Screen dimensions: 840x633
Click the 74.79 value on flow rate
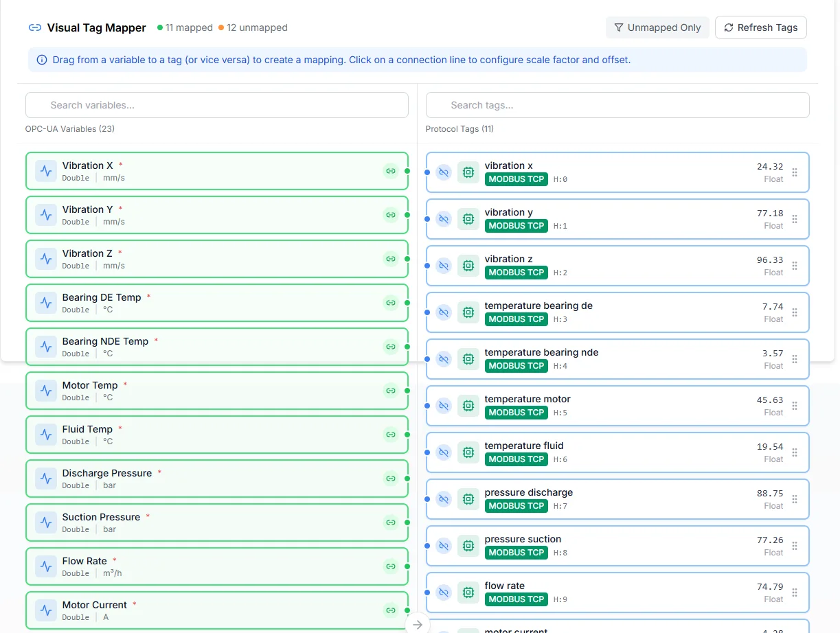pos(770,587)
